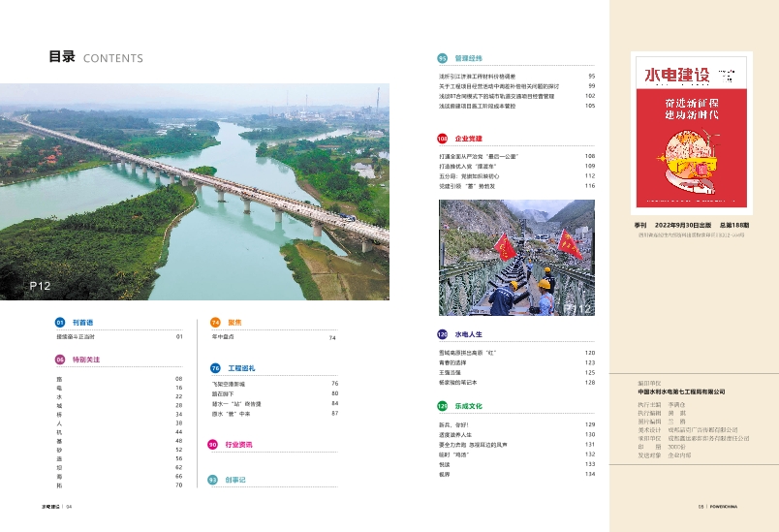Open the 特别关注 section heading
Screen dimensions: 779x532
point(85,360)
